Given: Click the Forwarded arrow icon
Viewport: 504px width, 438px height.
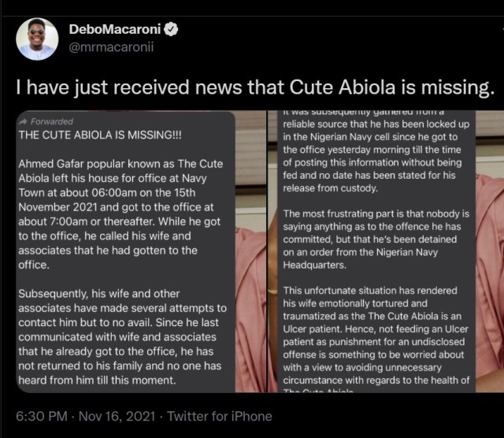Looking at the screenshot, I should [22, 121].
